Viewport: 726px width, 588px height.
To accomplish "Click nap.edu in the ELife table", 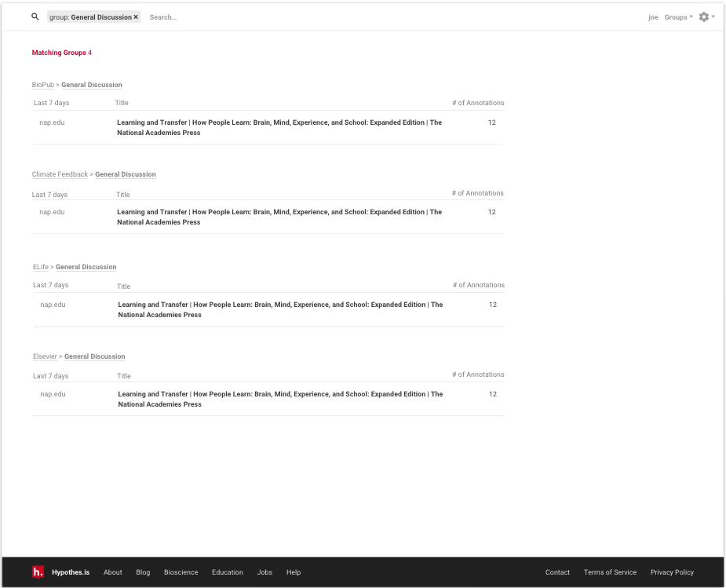I will click(53, 304).
